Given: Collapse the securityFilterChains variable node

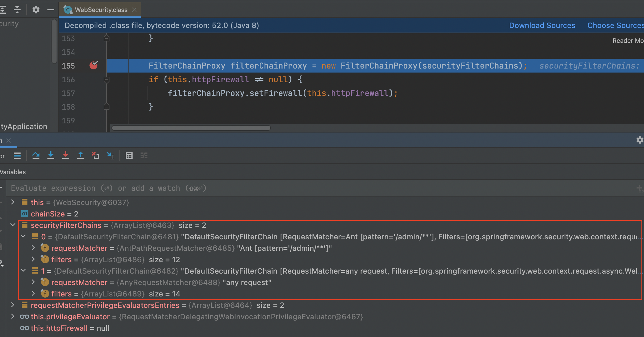Looking at the screenshot, I should pyautogui.click(x=13, y=225).
